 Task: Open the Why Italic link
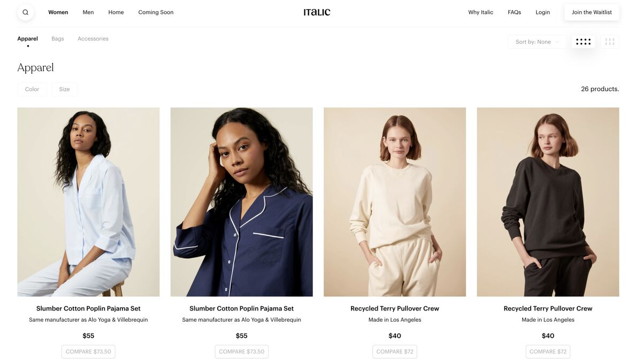click(480, 12)
